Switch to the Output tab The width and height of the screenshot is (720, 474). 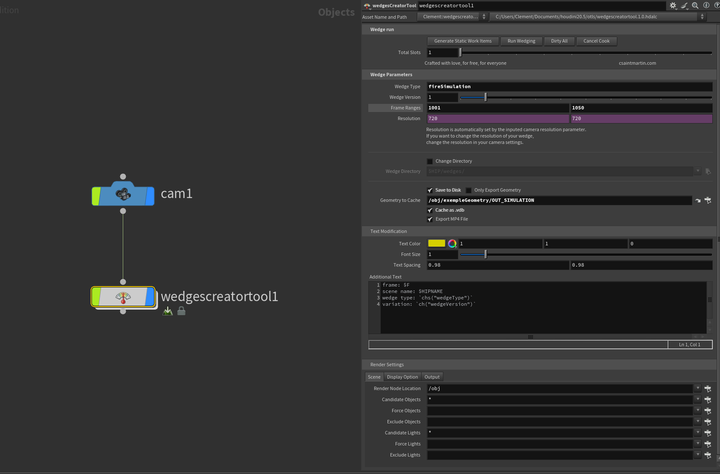[432, 377]
